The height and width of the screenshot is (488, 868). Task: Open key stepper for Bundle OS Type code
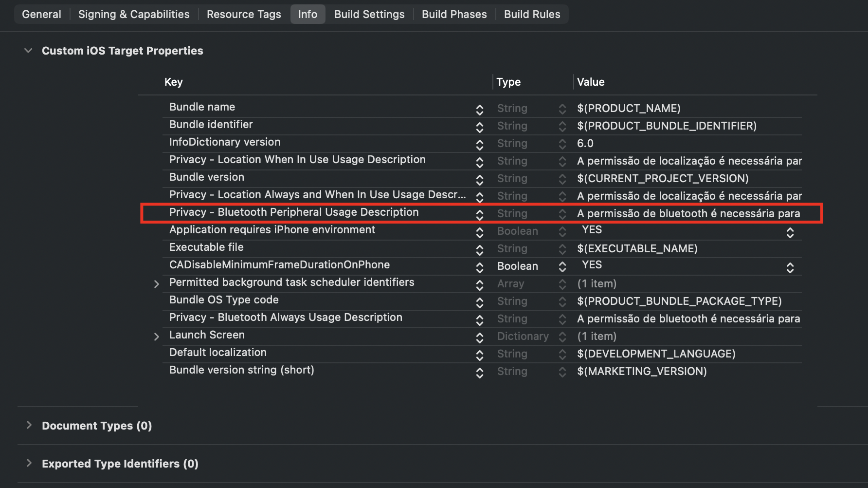coord(480,302)
